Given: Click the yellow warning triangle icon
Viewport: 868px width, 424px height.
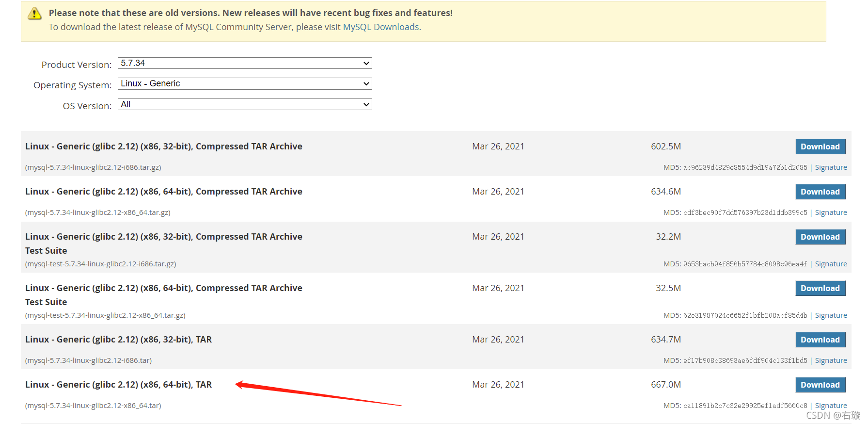Looking at the screenshot, I should [35, 14].
